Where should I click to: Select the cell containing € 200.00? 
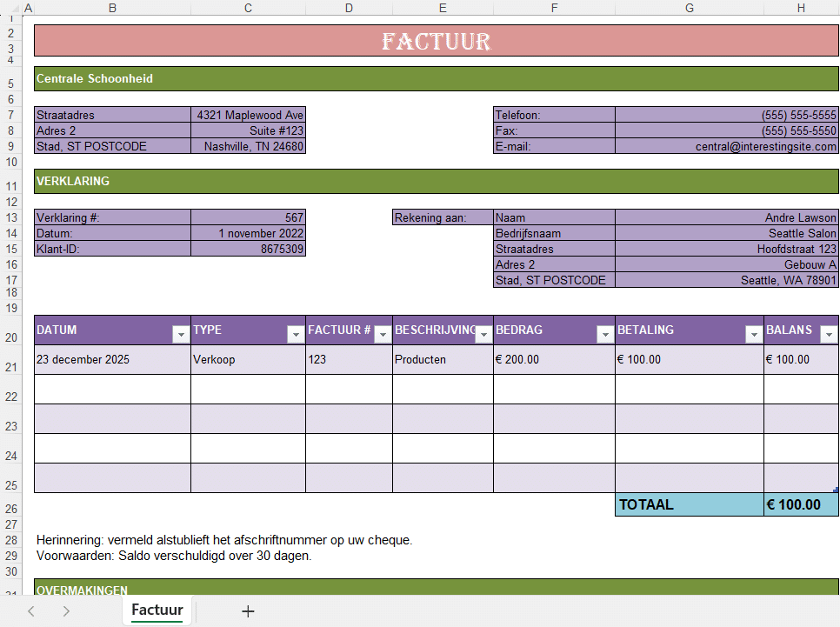(552, 359)
